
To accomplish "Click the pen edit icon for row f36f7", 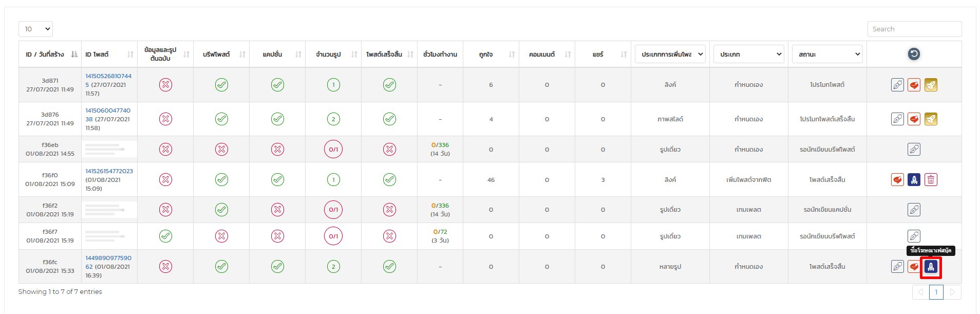I will click(914, 236).
